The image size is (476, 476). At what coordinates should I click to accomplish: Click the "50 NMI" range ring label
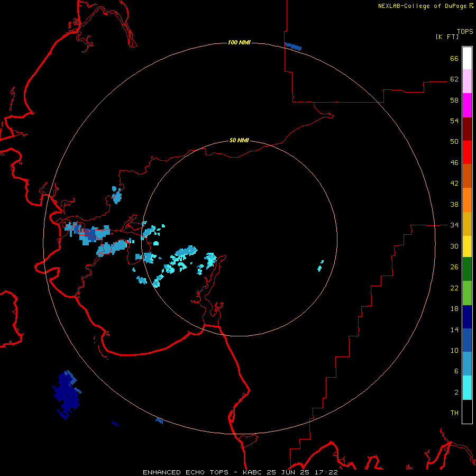(239, 140)
